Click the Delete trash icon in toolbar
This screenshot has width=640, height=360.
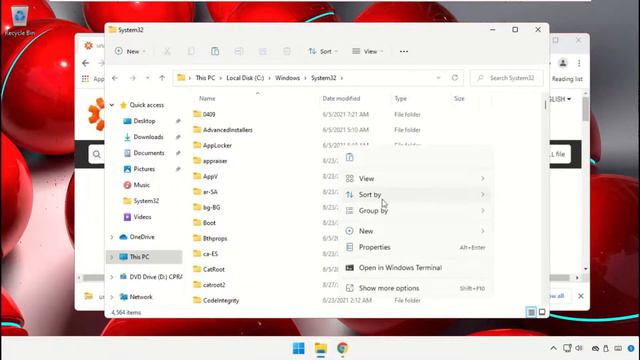[x=287, y=51]
